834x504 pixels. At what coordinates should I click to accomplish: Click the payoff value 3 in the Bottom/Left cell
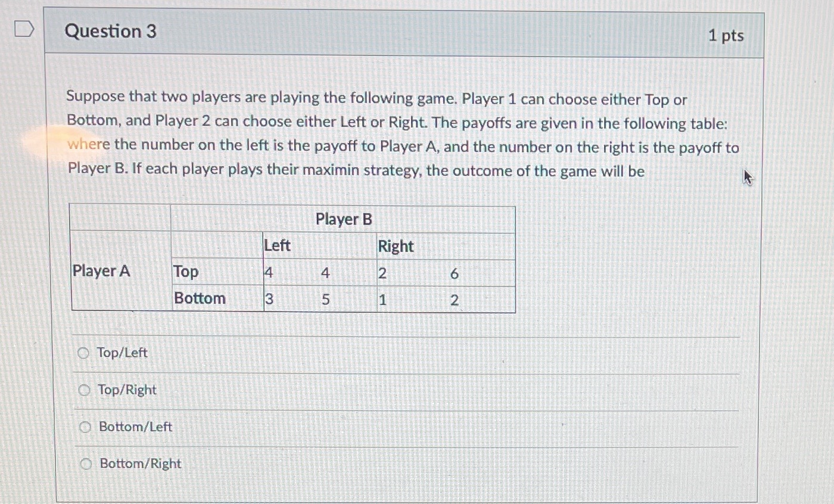click(x=269, y=300)
